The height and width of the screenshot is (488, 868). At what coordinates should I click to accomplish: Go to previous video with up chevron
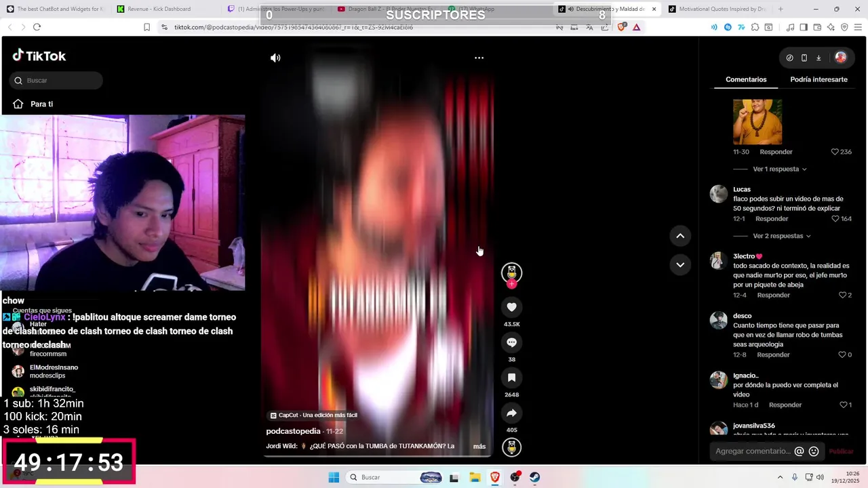pyautogui.click(x=680, y=236)
